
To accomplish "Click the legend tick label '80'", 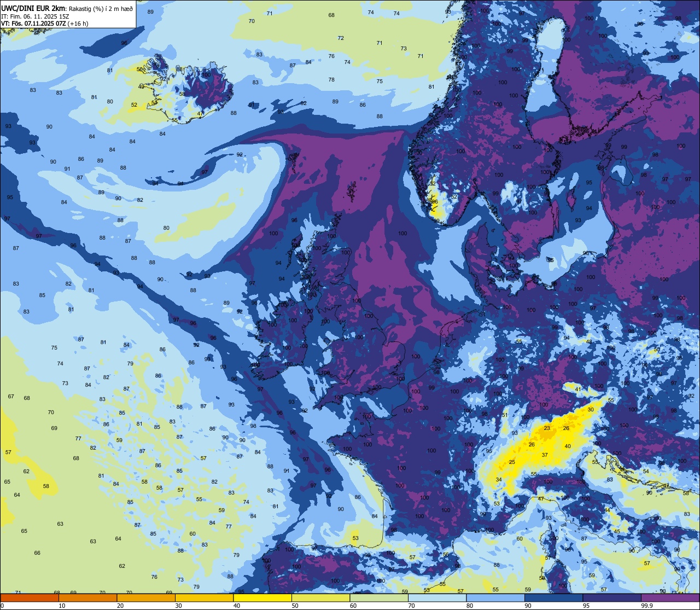I will pyautogui.click(x=470, y=606).
